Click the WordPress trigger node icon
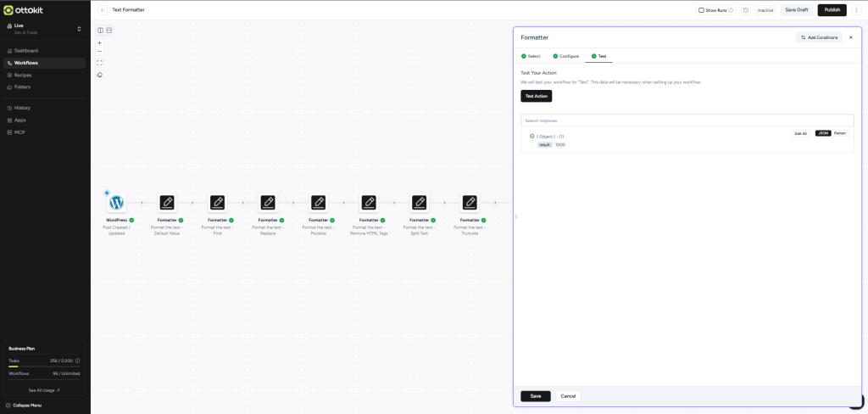The image size is (868, 414). 116,203
